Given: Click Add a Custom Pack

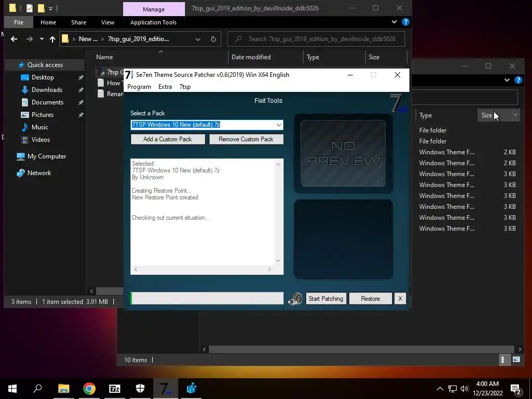Looking at the screenshot, I should tap(168, 139).
